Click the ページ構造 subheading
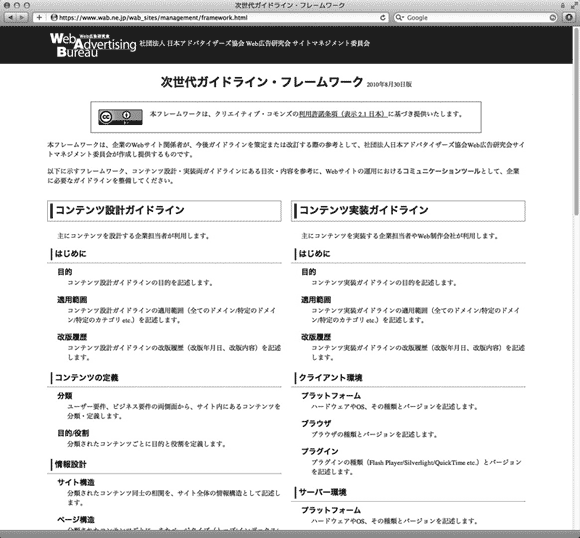The width and height of the screenshot is (580, 538). coord(76,519)
